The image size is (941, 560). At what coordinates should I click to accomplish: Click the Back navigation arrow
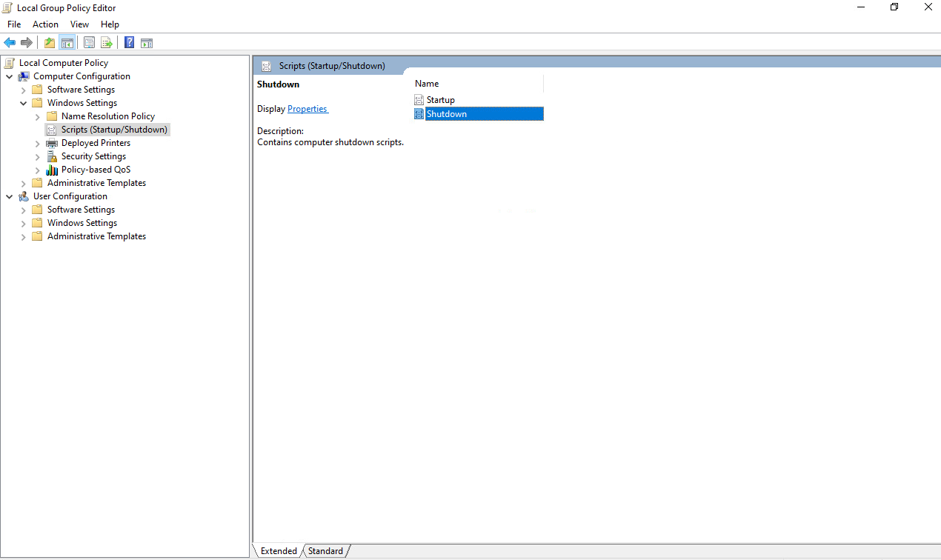coord(10,42)
